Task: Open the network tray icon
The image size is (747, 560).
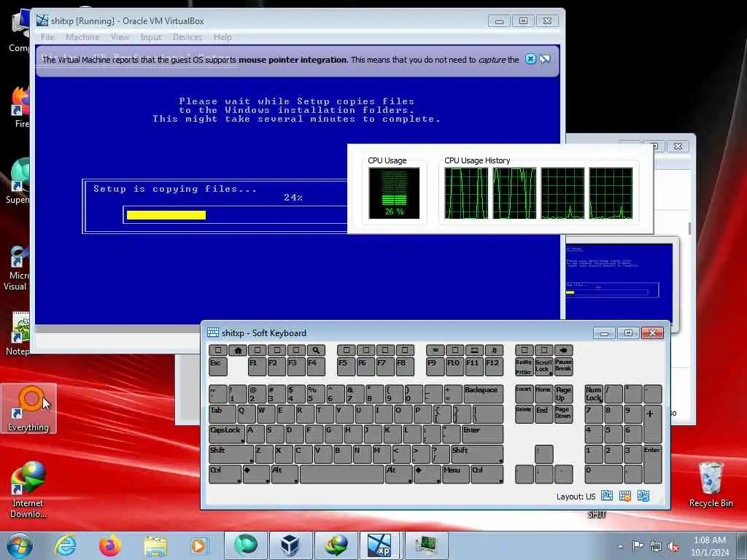Action: (656, 547)
